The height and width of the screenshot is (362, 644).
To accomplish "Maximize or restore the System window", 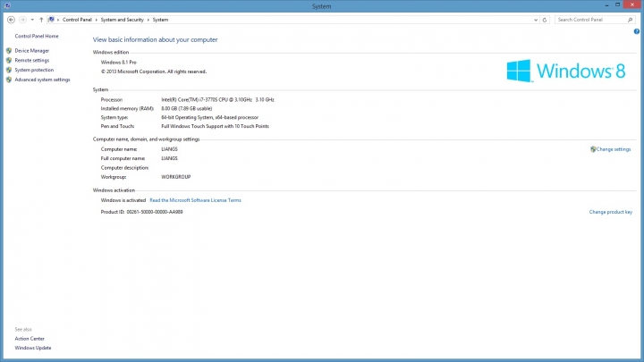I will (x=617, y=5).
